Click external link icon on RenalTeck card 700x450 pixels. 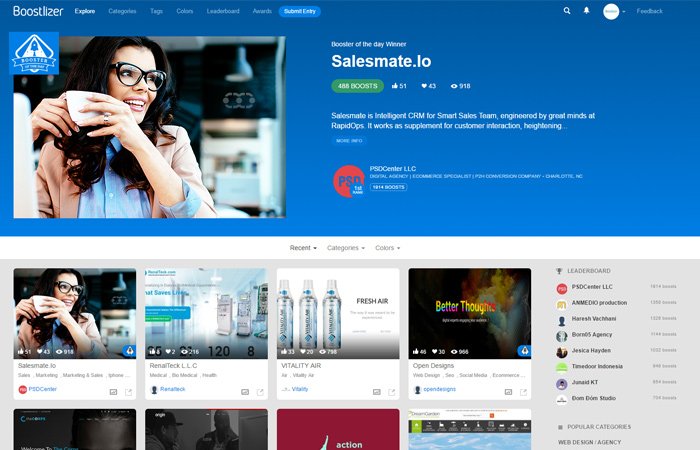pos(260,392)
